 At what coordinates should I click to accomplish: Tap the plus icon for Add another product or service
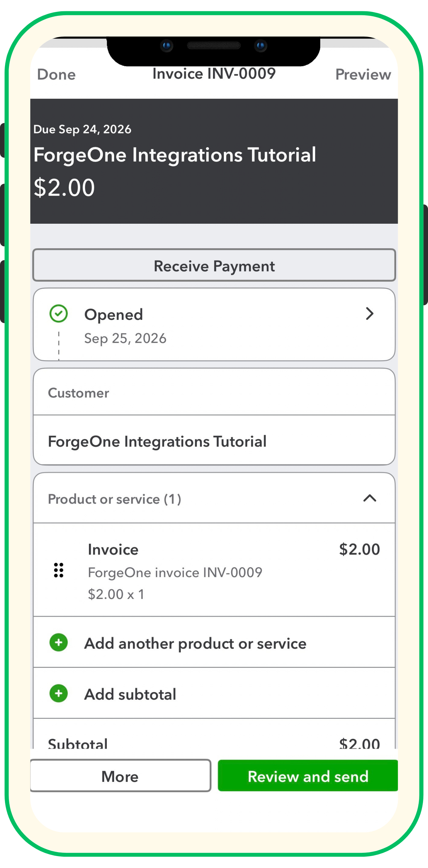(58, 643)
